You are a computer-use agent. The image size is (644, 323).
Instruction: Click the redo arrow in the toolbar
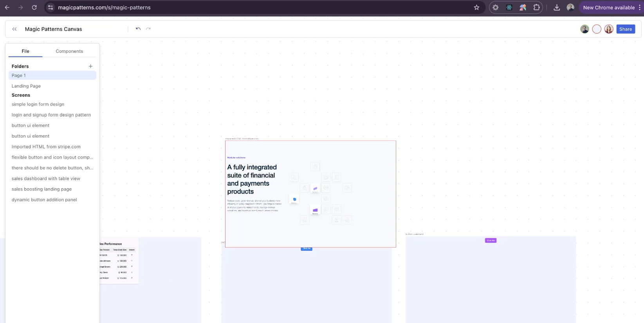tap(148, 29)
